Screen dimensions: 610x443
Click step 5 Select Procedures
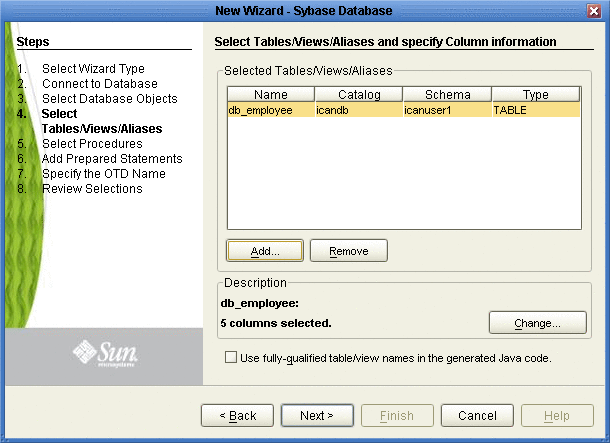point(92,144)
